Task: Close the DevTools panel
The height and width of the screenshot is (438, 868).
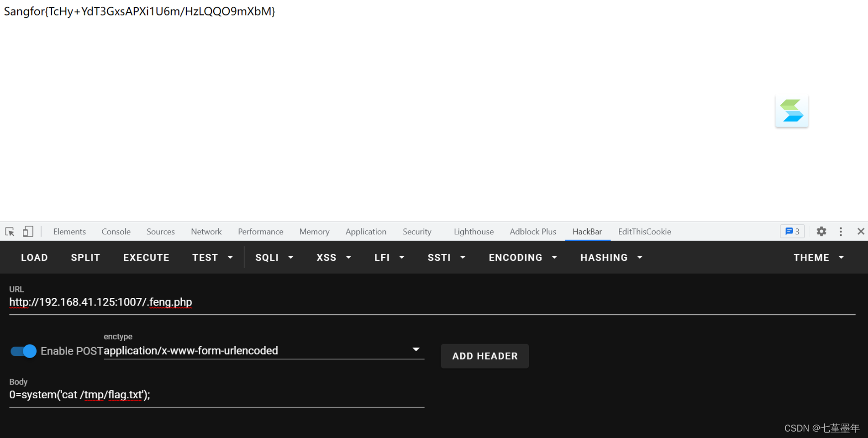Action: pyautogui.click(x=861, y=231)
